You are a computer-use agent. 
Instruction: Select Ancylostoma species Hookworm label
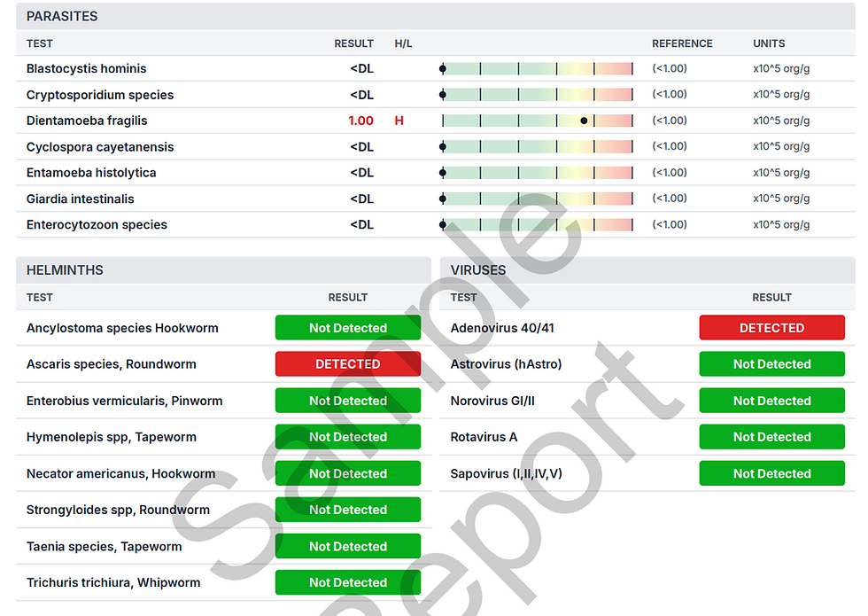[122, 328]
